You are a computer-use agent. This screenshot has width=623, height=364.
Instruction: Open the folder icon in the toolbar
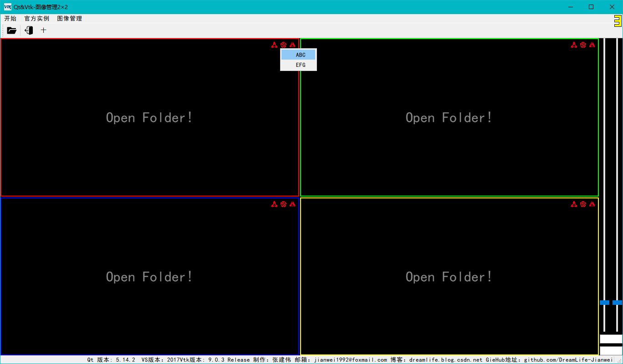click(x=12, y=30)
